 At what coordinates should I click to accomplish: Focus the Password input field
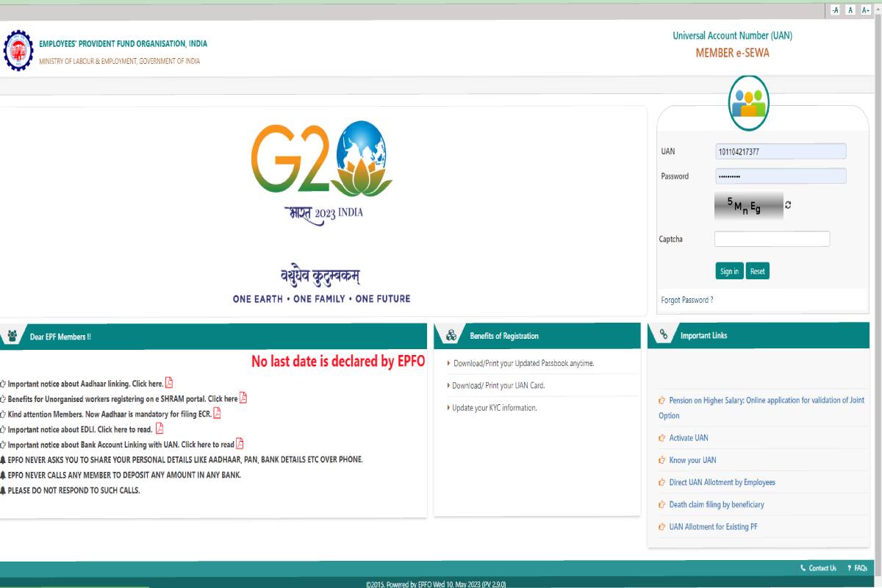tap(781, 176)
